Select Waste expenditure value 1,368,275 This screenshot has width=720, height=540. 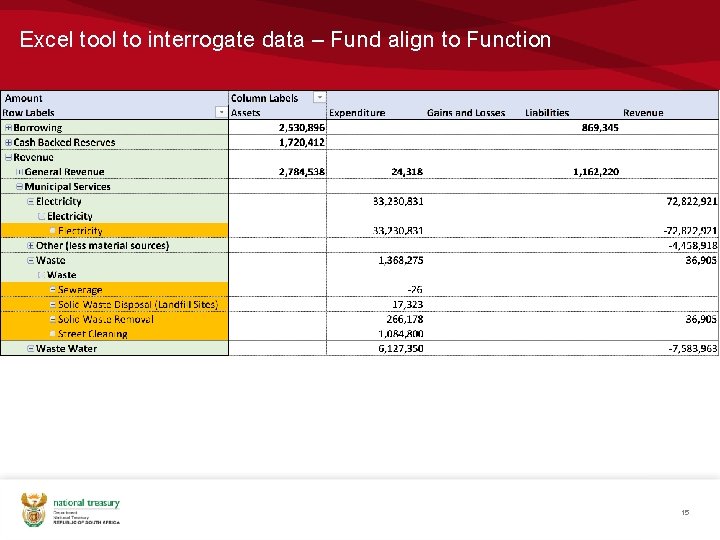click(400, 260)
